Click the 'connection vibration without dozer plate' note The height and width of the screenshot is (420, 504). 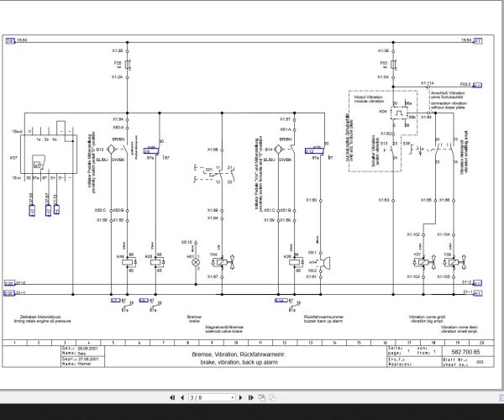(x=449, y=105)
